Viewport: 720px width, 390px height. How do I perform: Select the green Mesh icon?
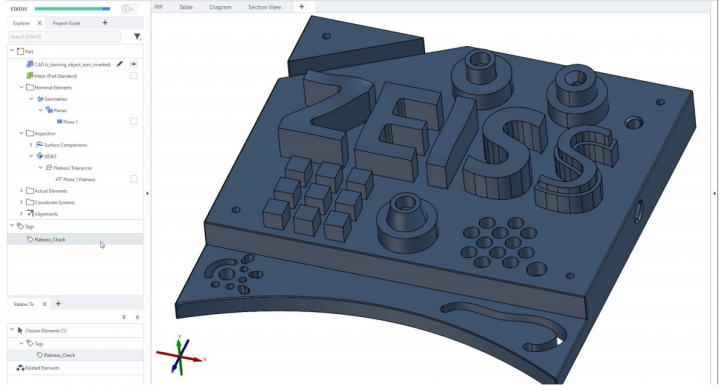click(x=30, y=76)
